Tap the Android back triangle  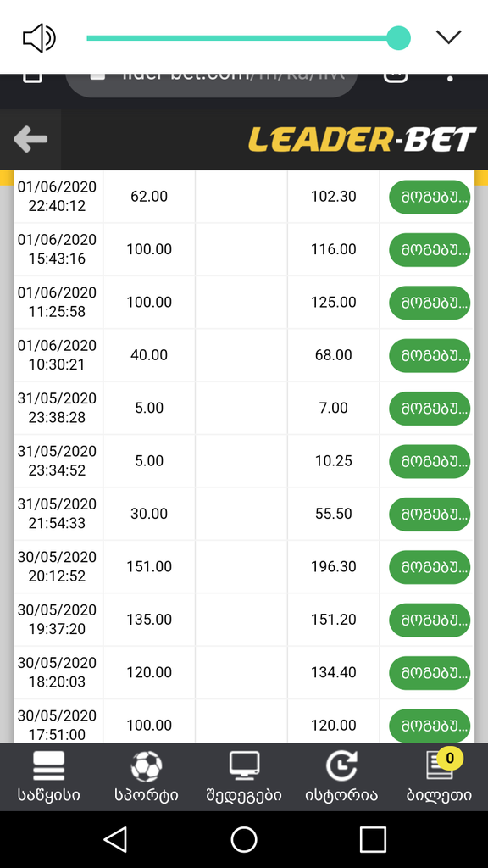click(x=115, y=839)
